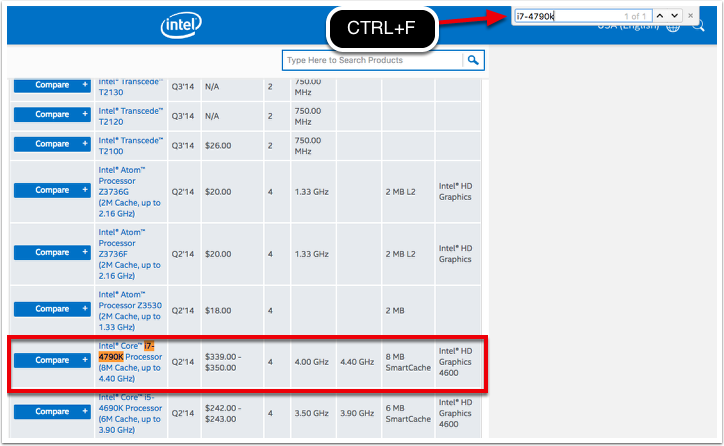Screen dimensions: 724x446
Task: Click 'Intel HD Graphics' in Z3736F row
Action: pyautogui.click(x=455, y=254)
